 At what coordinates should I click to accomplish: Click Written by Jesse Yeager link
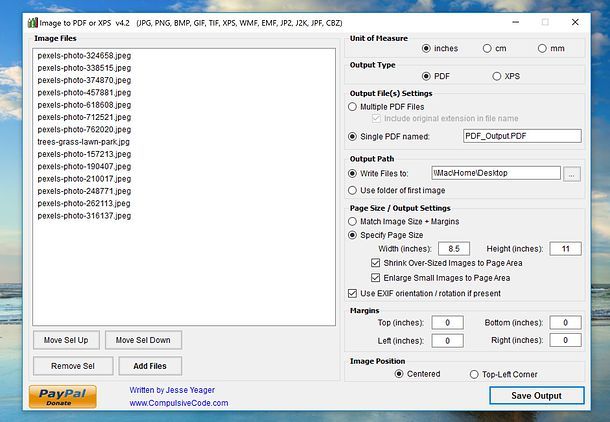pyautogui.click(x=172, y=390)
